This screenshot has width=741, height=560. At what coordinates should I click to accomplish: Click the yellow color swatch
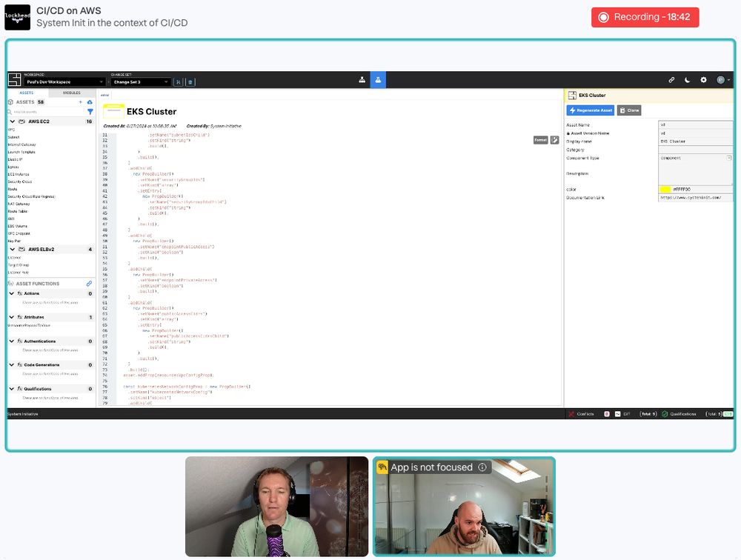click(665, 189)
